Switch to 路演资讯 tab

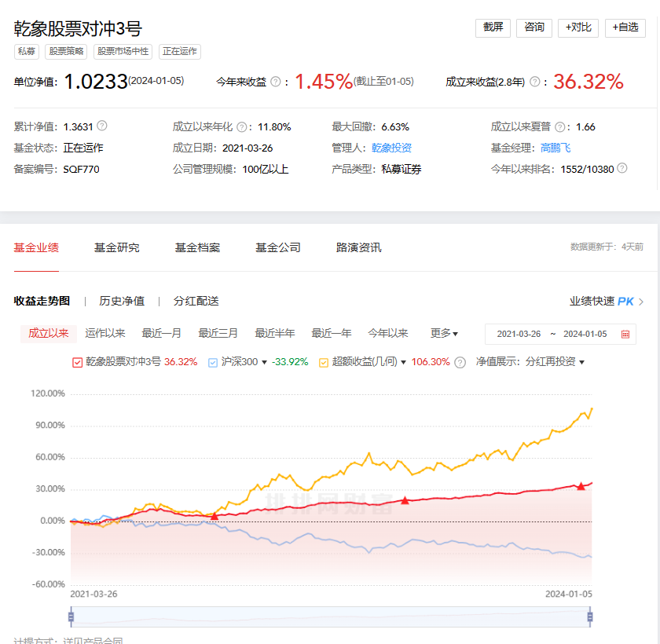(358, 247)
